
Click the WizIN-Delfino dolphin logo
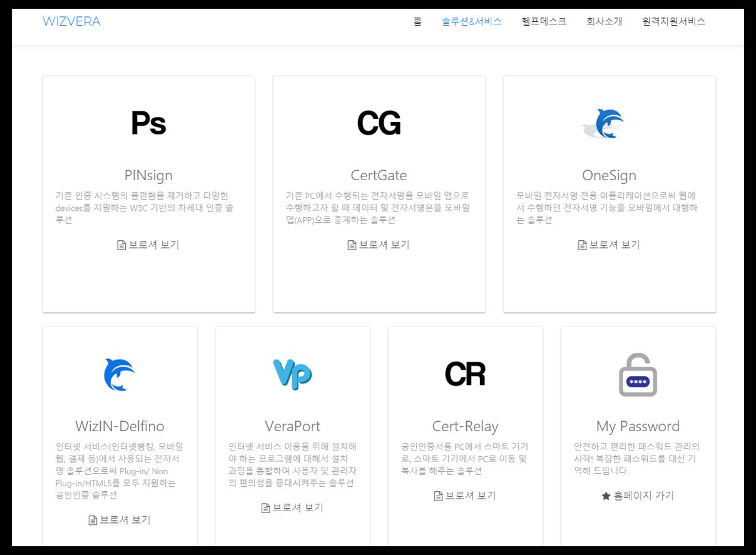tap(120, 374)
